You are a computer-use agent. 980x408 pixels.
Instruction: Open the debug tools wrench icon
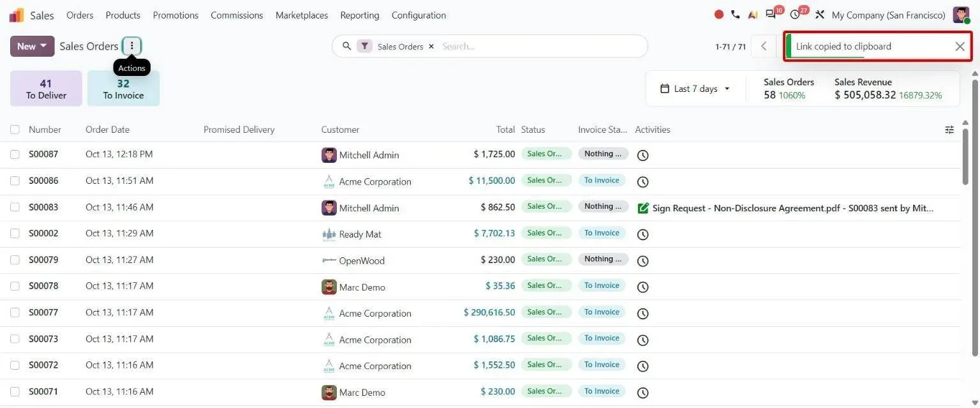click(x=820, y=15)
